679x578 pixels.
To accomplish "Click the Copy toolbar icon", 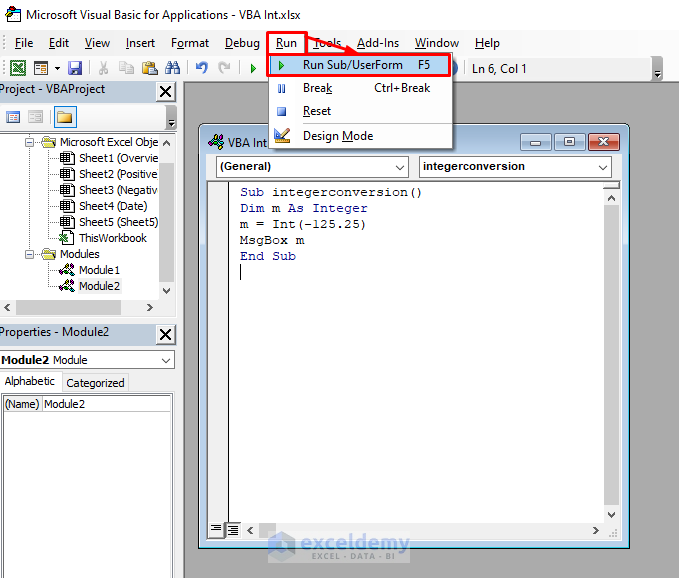I will tap(126, 68).
